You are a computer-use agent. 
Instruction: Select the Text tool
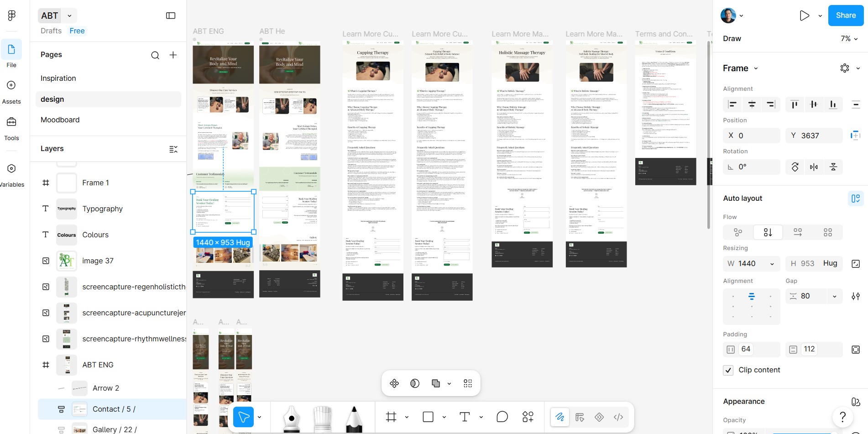(465, 417)
